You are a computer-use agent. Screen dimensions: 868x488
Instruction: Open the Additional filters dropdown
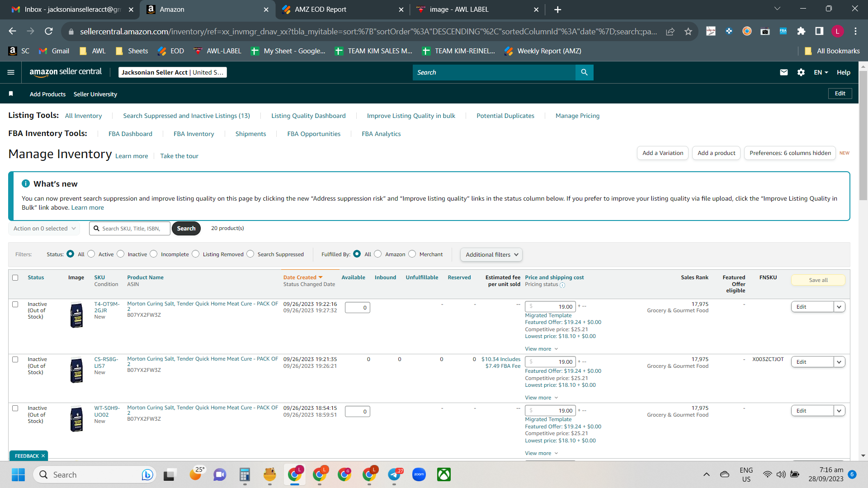tap(491, 255)
